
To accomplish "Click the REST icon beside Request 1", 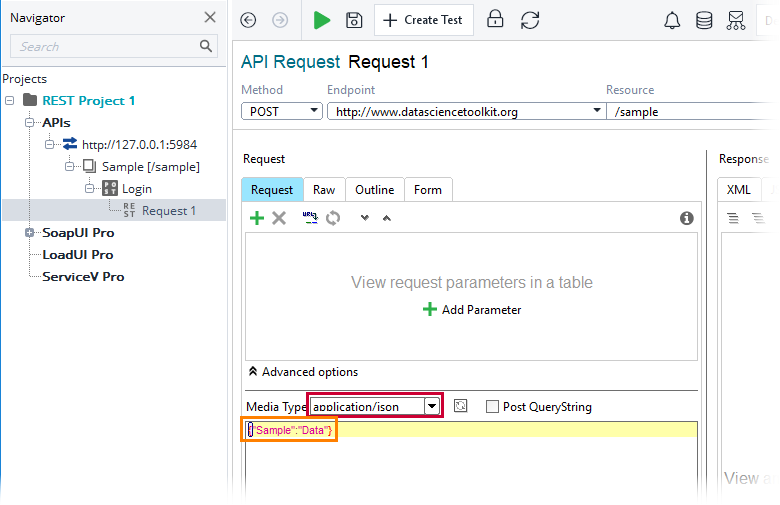I will coord(129,210).
